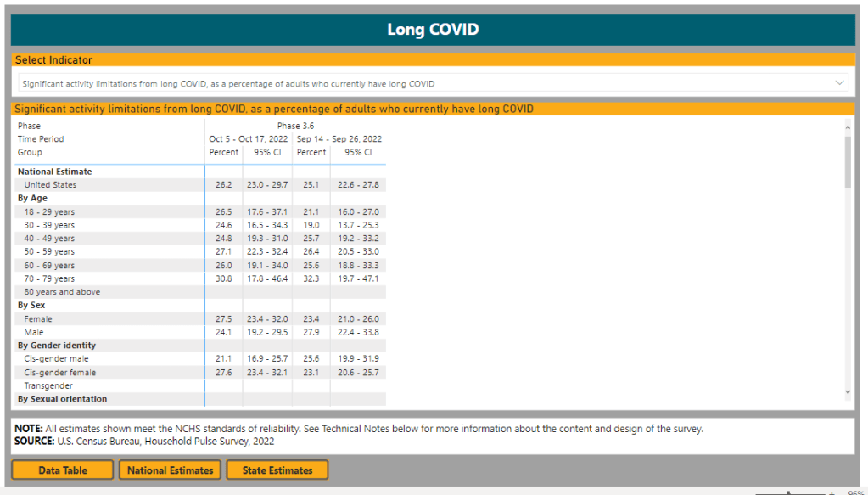Select the Transgender row label

(x=48, y=386)
